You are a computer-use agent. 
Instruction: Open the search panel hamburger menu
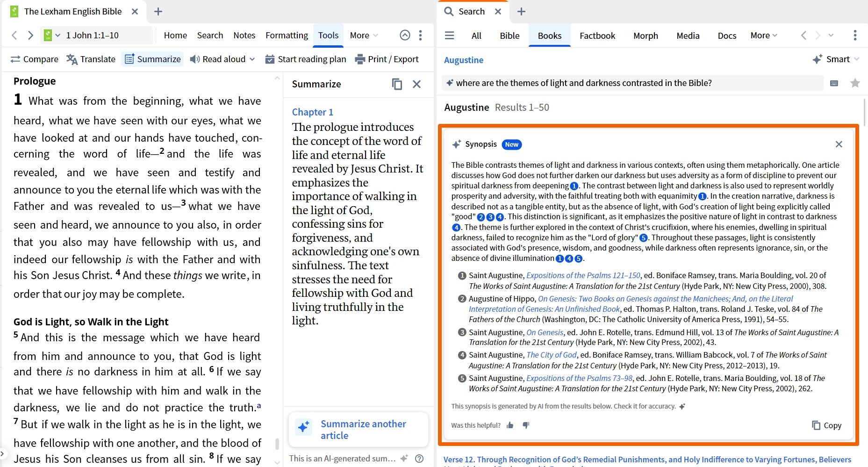[449, 36]
